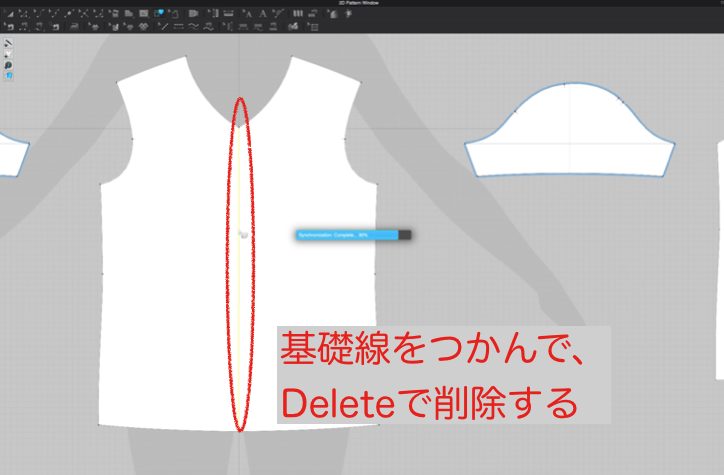
Task: Click the last cursor-with-box icon in second row
Action: pyautogui.click(x=313, y=27)
